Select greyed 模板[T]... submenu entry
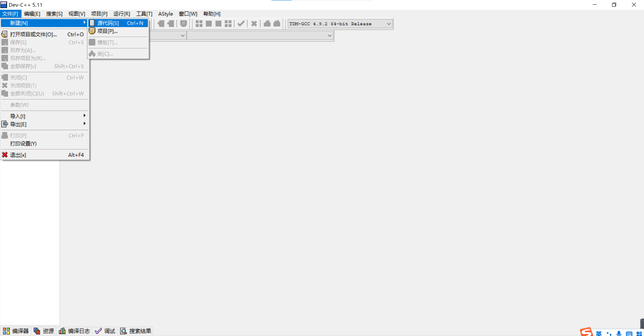This screenshot has width=644, height=336. pyautogui.click(x=118, y=43)
